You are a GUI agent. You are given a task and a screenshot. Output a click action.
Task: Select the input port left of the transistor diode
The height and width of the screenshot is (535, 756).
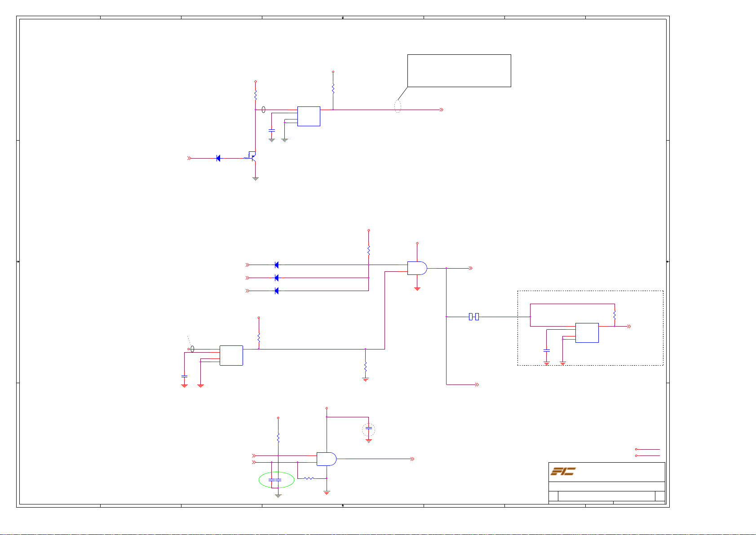189,158
